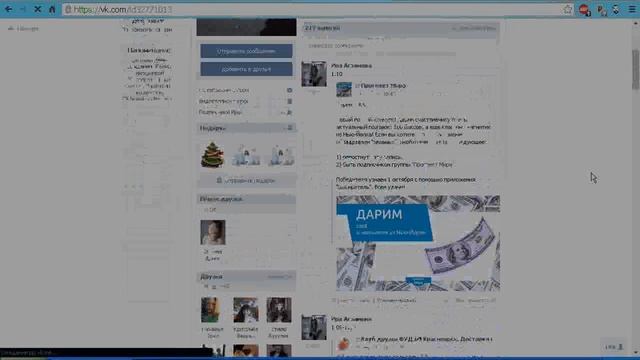Image resolution: width=640 pixels, height=360 pixels.
Task: Click the back link in left sidebar
Action: click(x=23, y=29)
